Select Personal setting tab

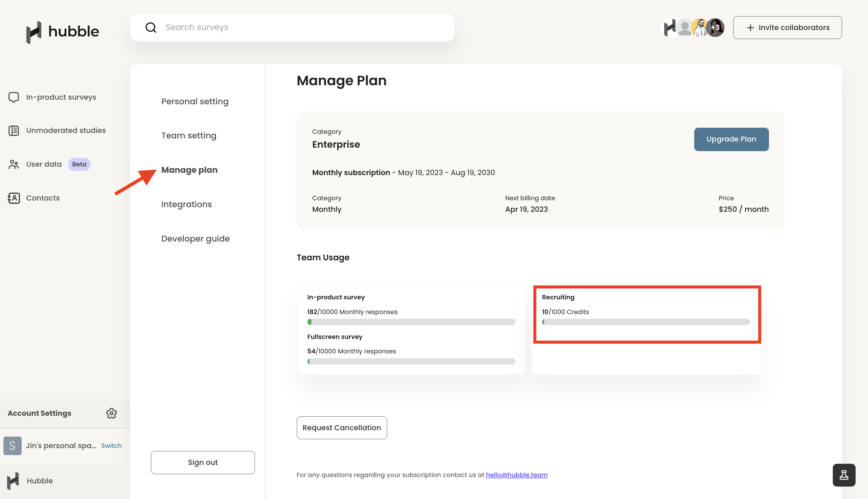[195, 101]
